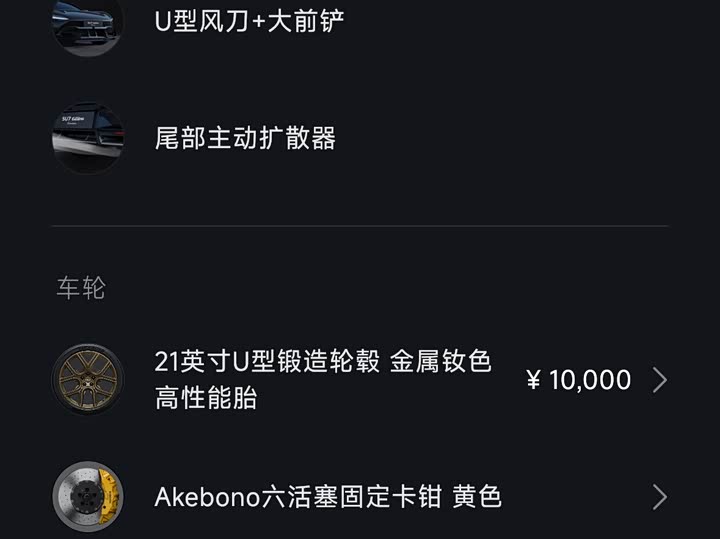
Task: Tap the 车轮 section header
Action: pyautogui.click(x=80, y=288)
